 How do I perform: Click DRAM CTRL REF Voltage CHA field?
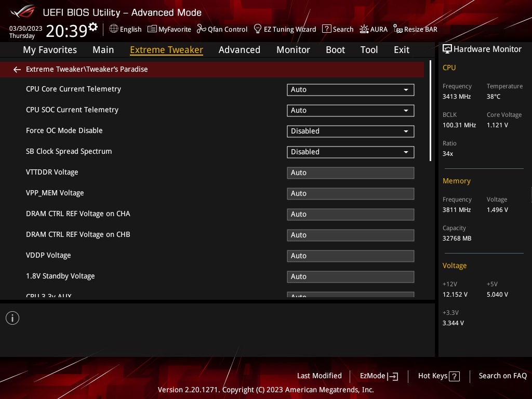351,214
